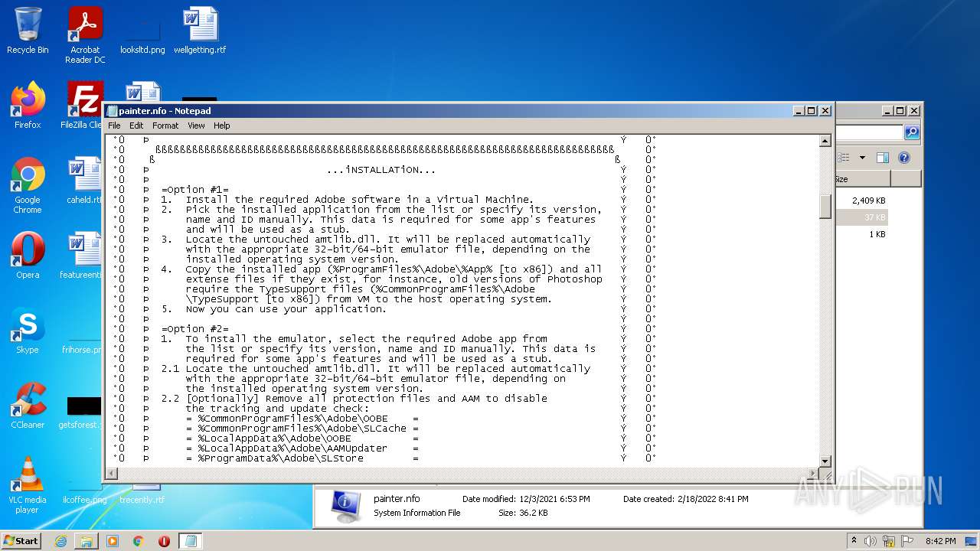This screenshot has width=980, height=551.
Task: Select the looksltd.png desktop file
Action: click(x=142, y=31)
